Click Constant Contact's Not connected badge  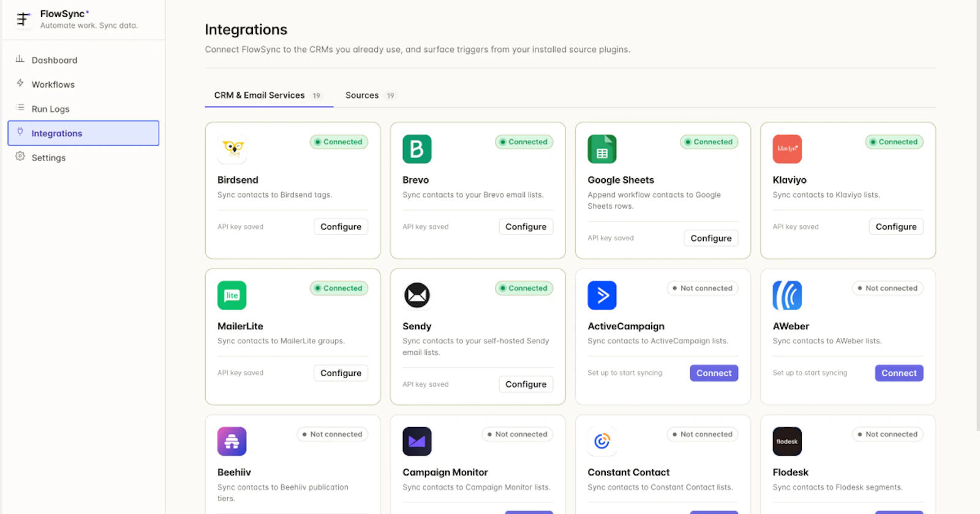click(x=703, y=434)
